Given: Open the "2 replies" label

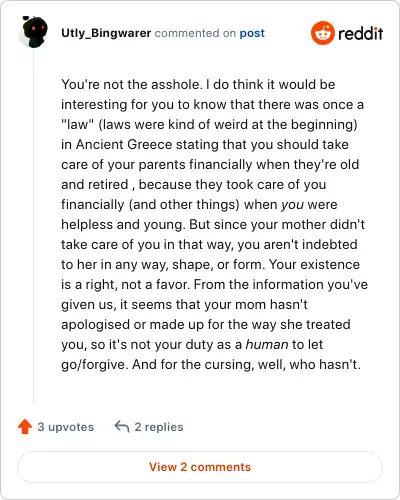Looking at the screenshot, I should click(159, 427).
